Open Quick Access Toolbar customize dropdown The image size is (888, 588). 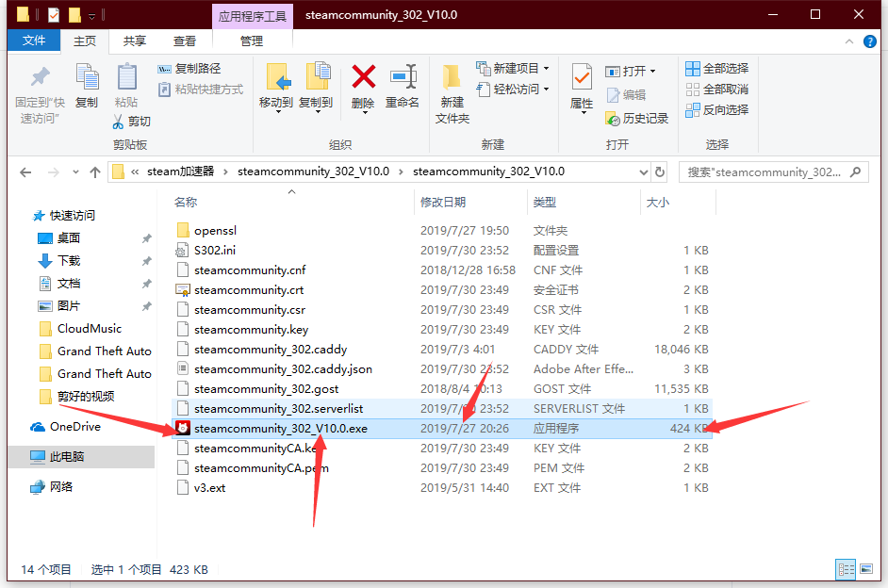[x=91, y=16]
